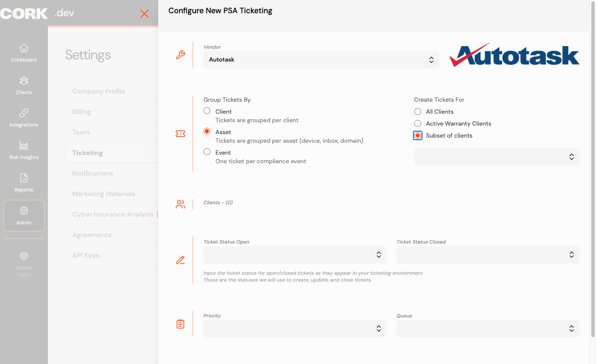Click ticket icon beside Group Tickets By
The image size is (596, 364).
180,134
